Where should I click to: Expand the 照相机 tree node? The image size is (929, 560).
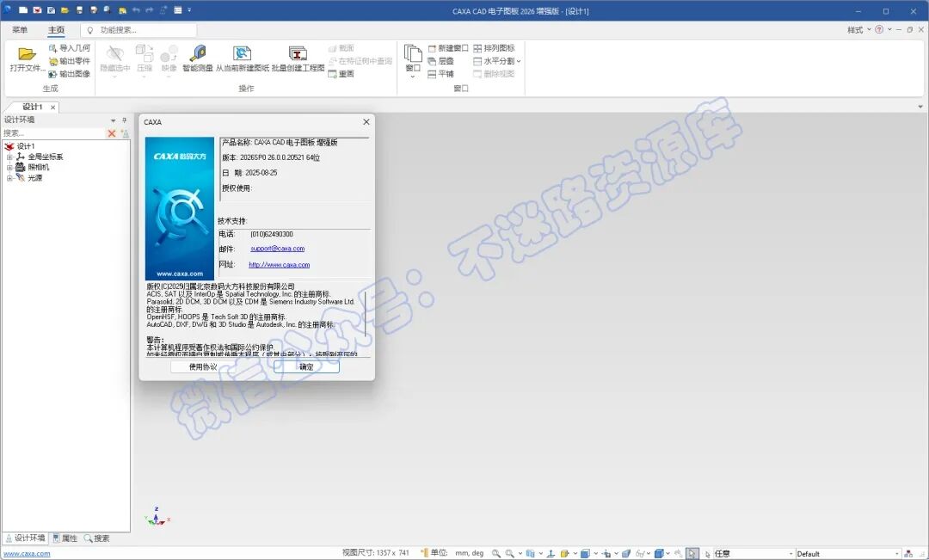tap(9, 168)
